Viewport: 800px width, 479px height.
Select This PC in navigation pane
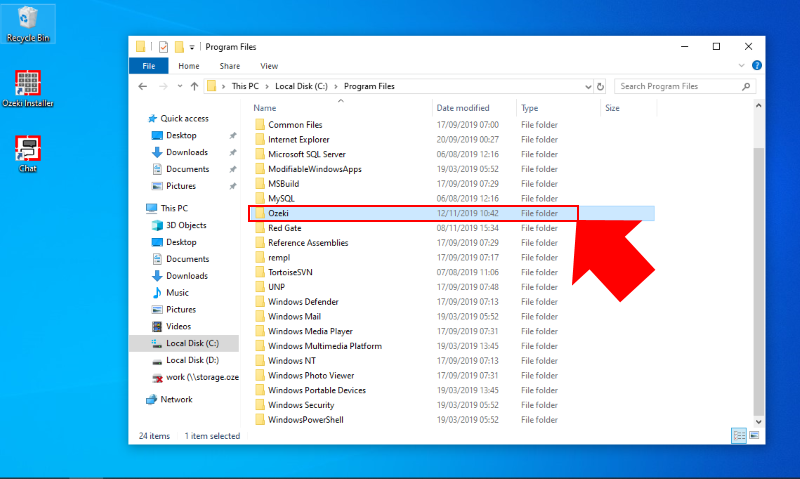coord(174,208)
